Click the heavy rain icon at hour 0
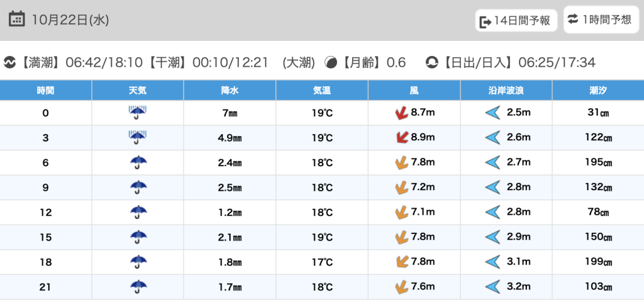 click(x=138, y=113)
